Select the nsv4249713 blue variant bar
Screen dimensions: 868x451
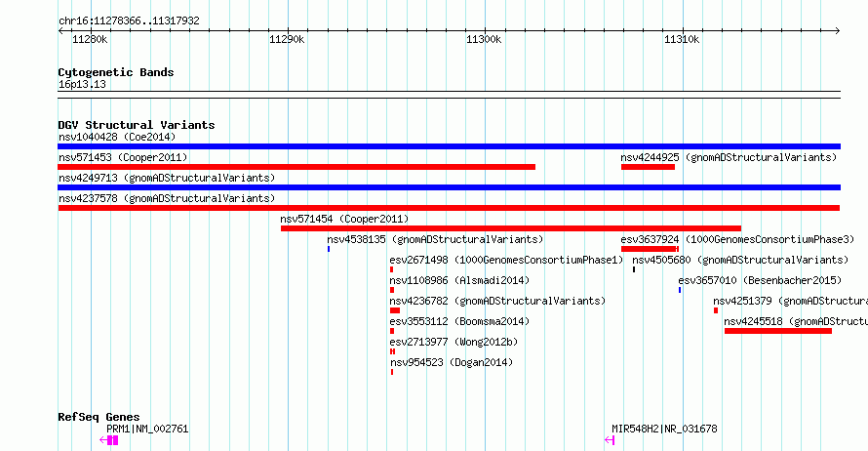coord(449,187)
